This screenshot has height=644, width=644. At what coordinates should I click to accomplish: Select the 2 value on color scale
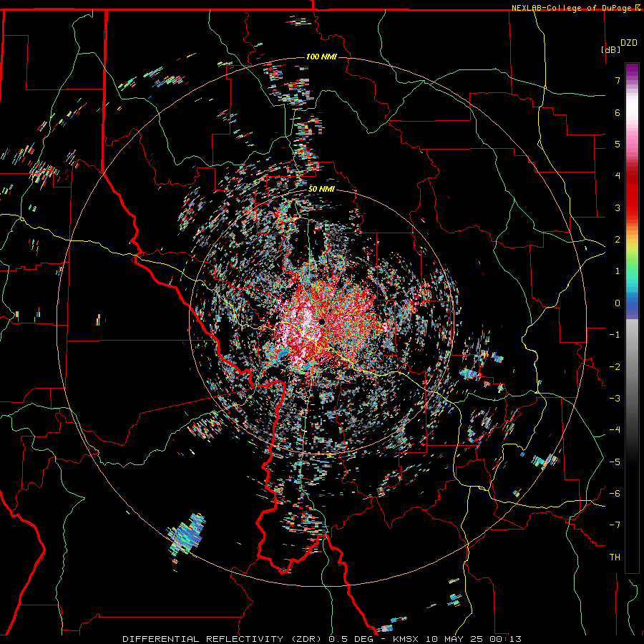coord(618,240)
